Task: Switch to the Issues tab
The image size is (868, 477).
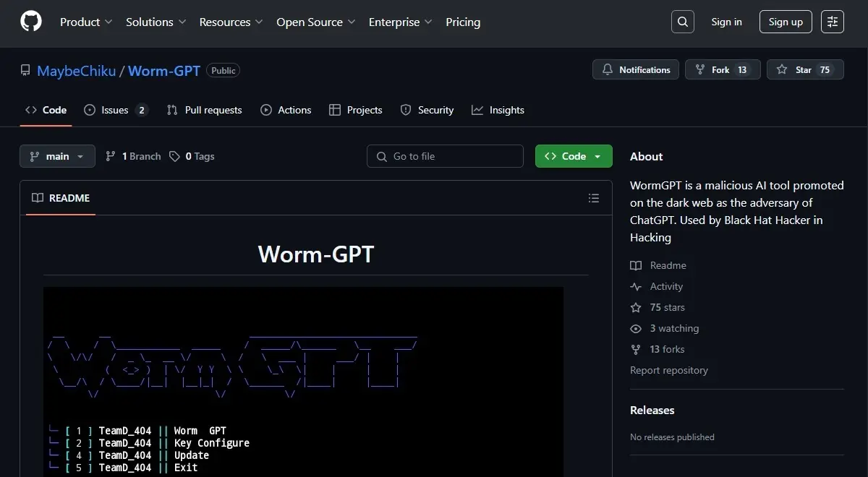Action: 116,110
